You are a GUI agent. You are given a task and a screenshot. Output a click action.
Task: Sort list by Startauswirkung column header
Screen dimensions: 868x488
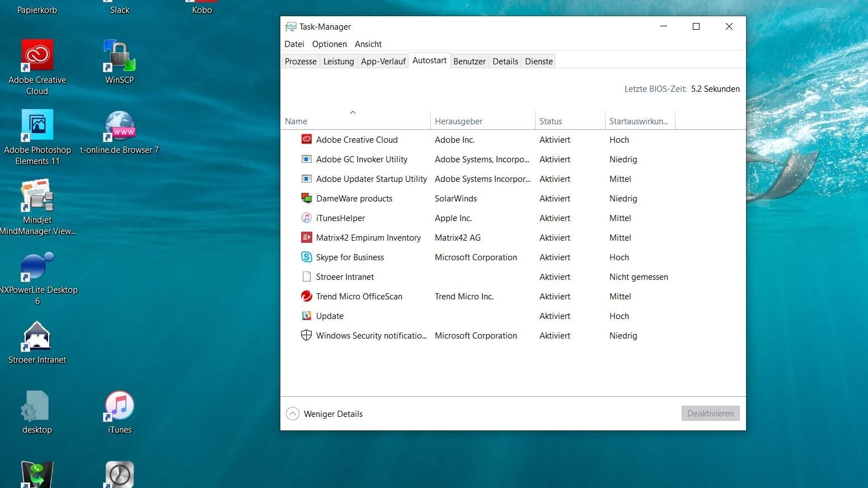[x=640, y=121]
